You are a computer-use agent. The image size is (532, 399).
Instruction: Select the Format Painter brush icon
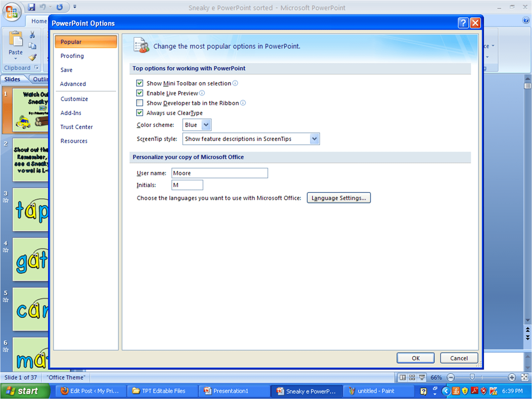pos(32,57)
